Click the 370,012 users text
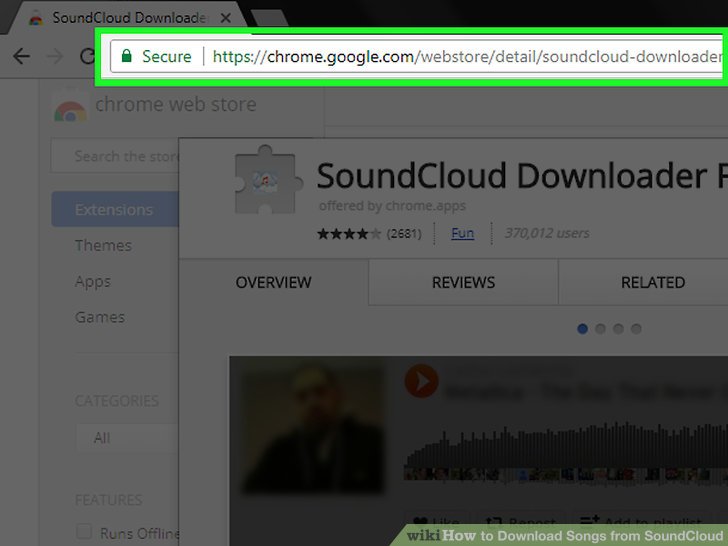The width and height of the screenshot is (728, 546). pyautogui.click(x=547, y=233)
